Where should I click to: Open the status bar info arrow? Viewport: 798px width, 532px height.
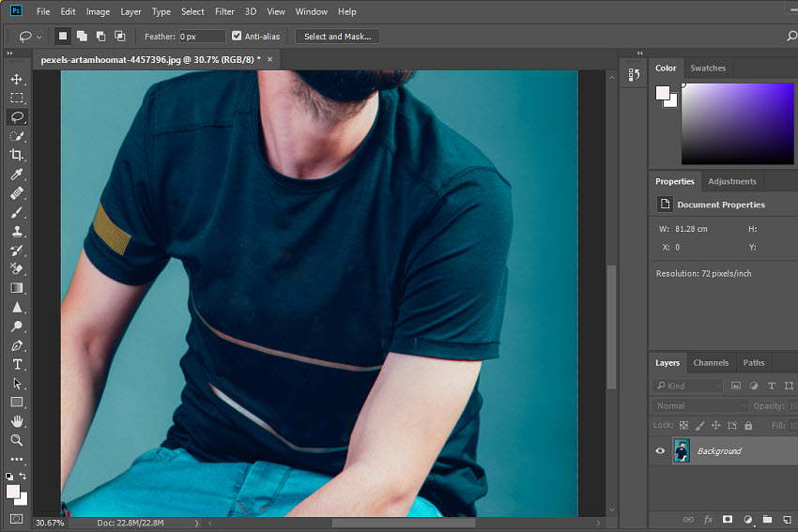[196, 523]
